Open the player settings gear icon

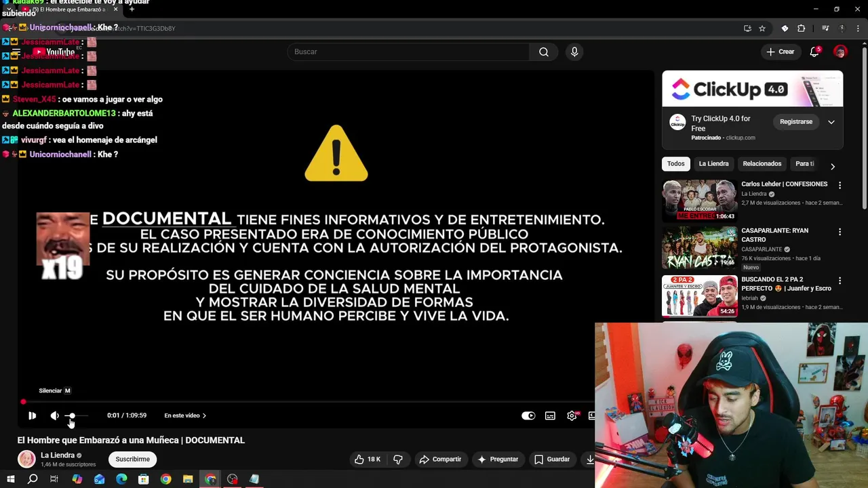coord(572,415)
